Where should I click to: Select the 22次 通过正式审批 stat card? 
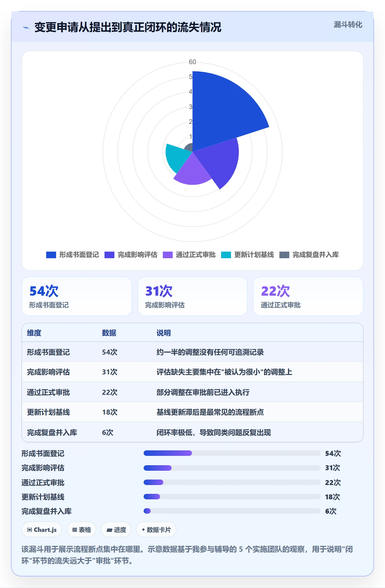point(308,296)
